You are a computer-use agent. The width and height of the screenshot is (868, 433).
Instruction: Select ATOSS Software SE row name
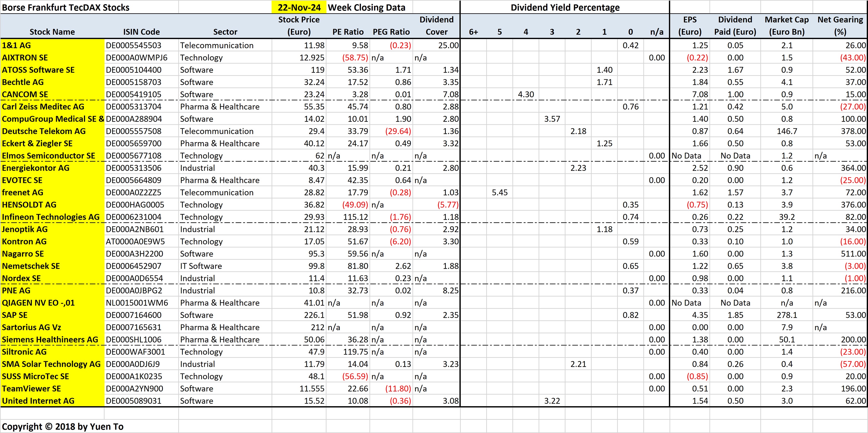52,70
